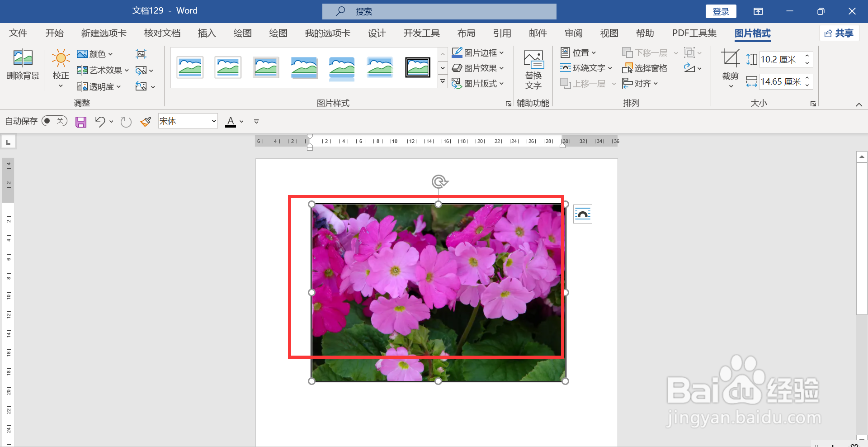Open Wrap Text (环绕文字) dropdown
Screen dimensions: 868x447
(586, 68)
